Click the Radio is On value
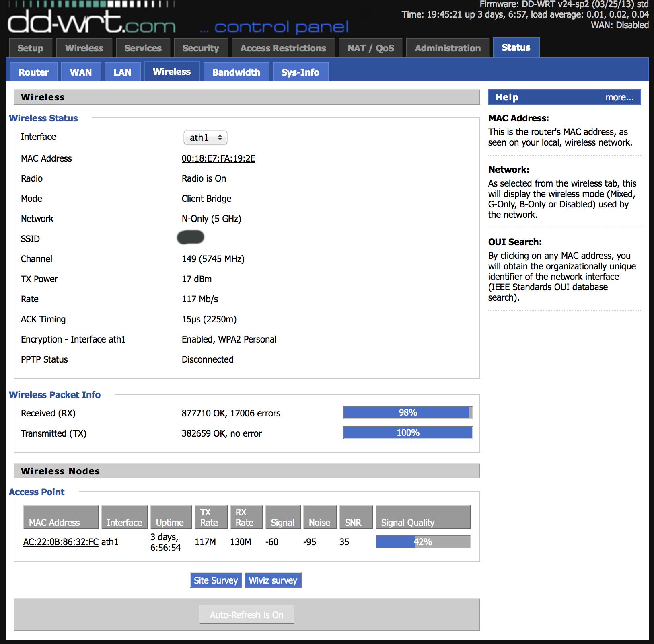 [x=204, y=178]
